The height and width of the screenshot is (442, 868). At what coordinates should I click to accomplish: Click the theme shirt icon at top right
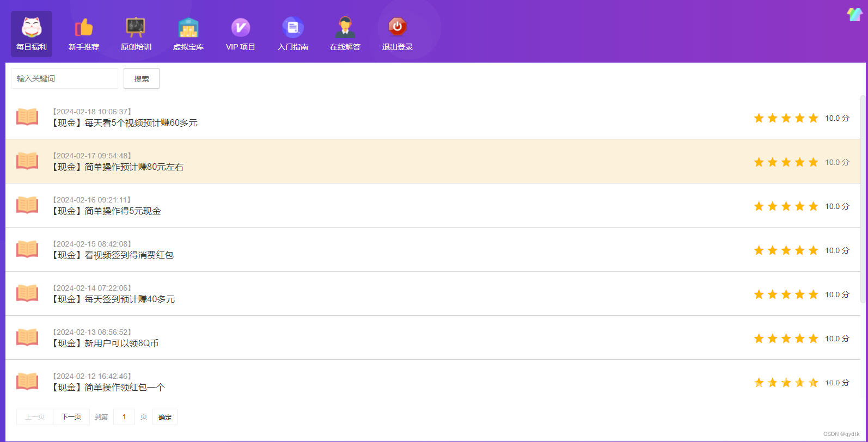point(854,15)
